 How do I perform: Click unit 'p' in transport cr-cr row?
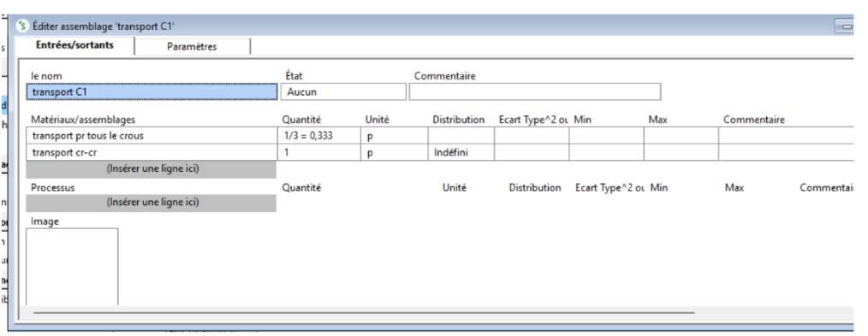pyautogui.click(x=394, y=152)
